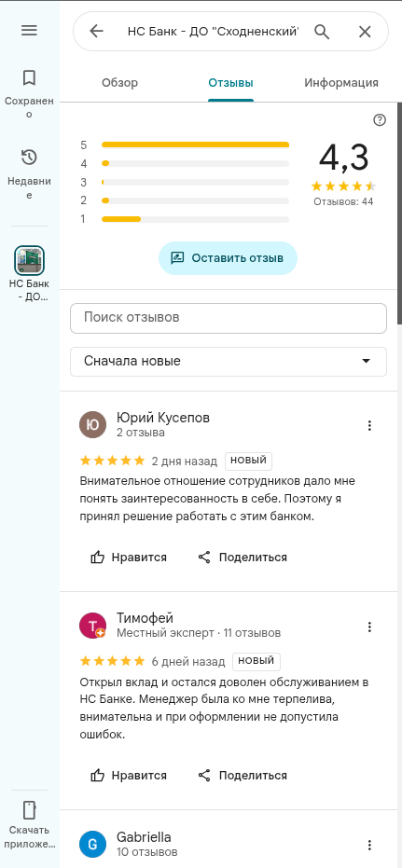Open Gabriella avatar profile
402x868 pixels.
coord(93,844)
